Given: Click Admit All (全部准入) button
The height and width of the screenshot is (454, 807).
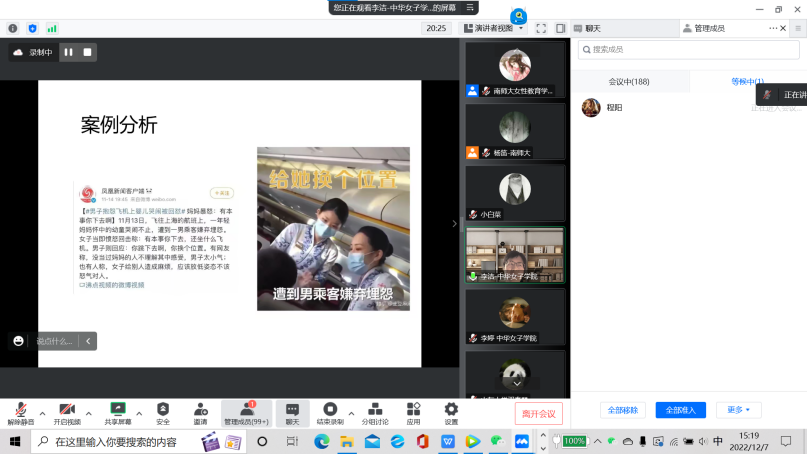Looking at the screenshot, I should [680, 410].
